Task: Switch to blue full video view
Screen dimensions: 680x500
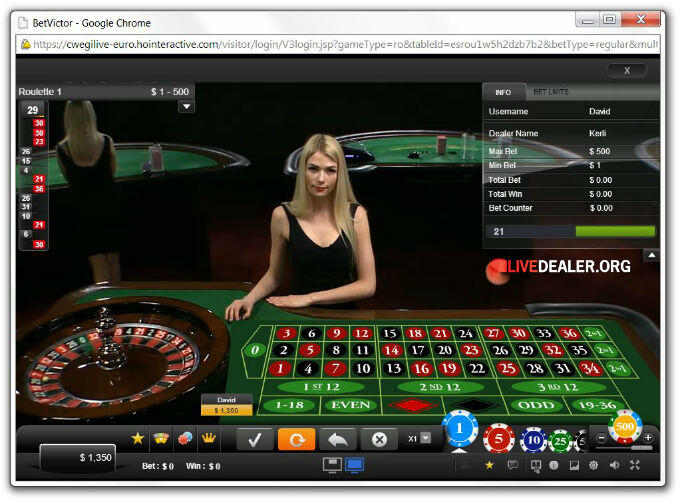Action: (354, 465)
